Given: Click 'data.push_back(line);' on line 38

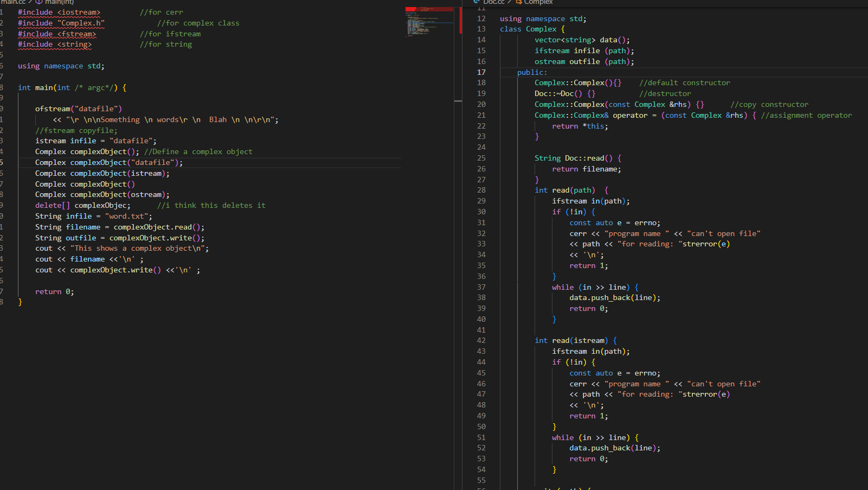Looking at the screenshot, I should (x=615, y=297).
